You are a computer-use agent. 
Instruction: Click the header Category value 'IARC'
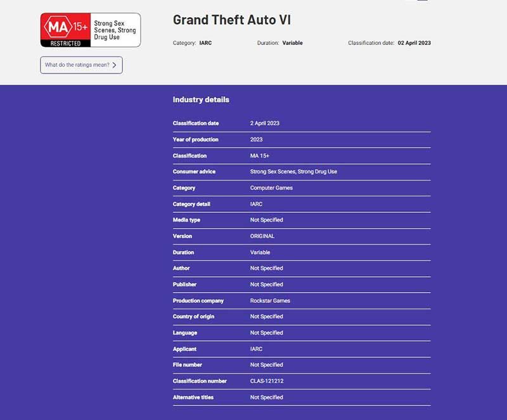pyautogui.click(x=205, y=43)
